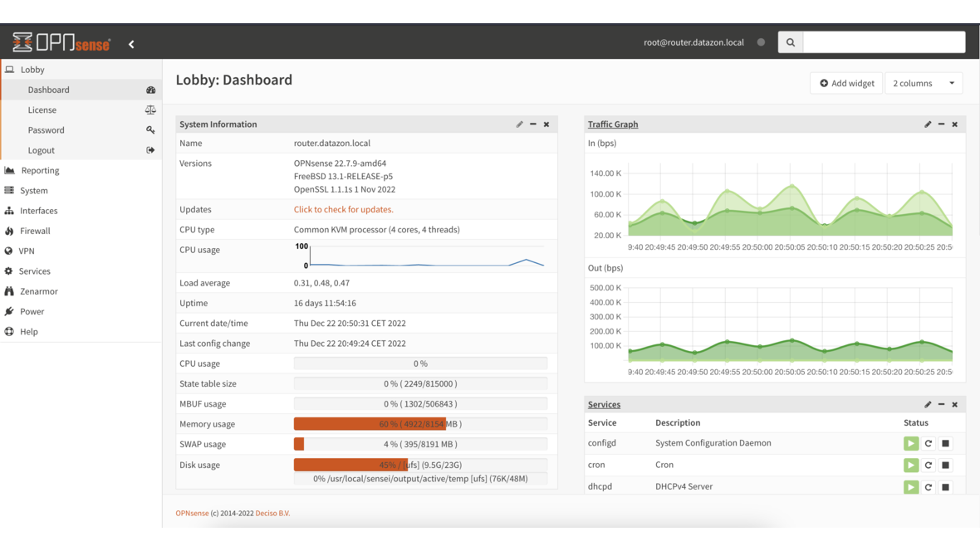Click the OPNsense logo
980x551 pixels.
click(x=60, y=41)
